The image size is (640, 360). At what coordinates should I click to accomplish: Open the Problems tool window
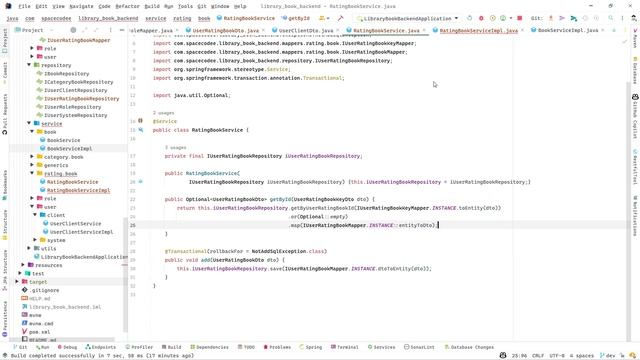[x=277, y=347]
